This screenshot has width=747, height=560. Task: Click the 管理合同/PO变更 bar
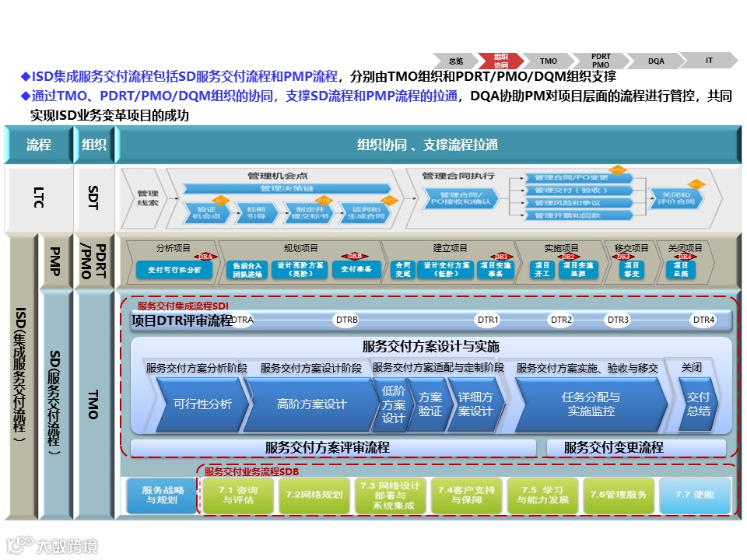click(x=577, y=177)
